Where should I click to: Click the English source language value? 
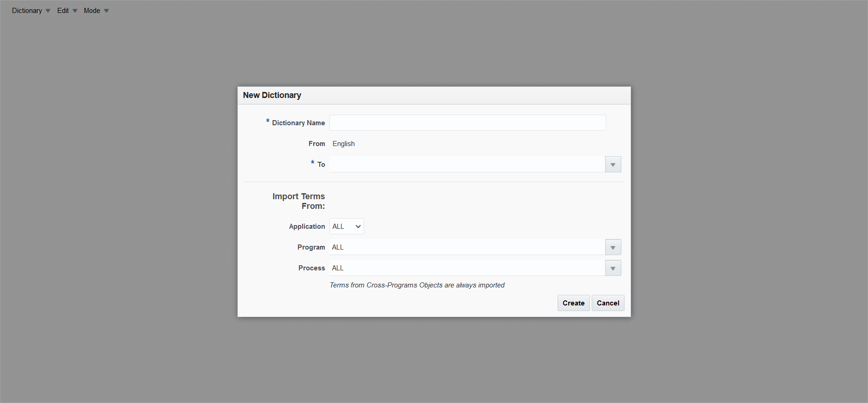[344, 144]
